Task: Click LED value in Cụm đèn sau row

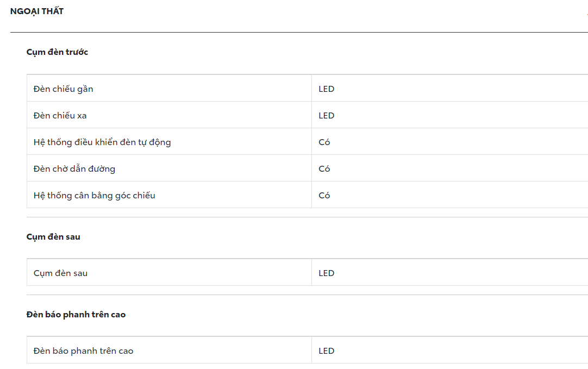Action: tap(326, 273)
